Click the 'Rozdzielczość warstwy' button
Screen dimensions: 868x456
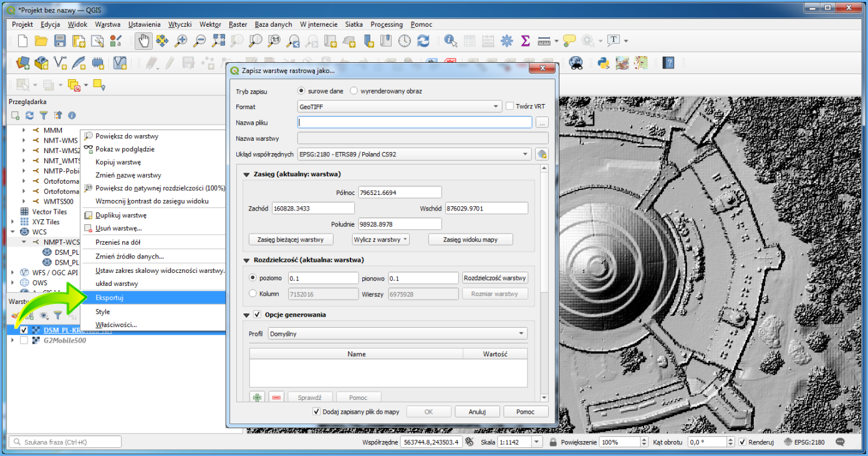pyautogui.click(x=495, y=278)
